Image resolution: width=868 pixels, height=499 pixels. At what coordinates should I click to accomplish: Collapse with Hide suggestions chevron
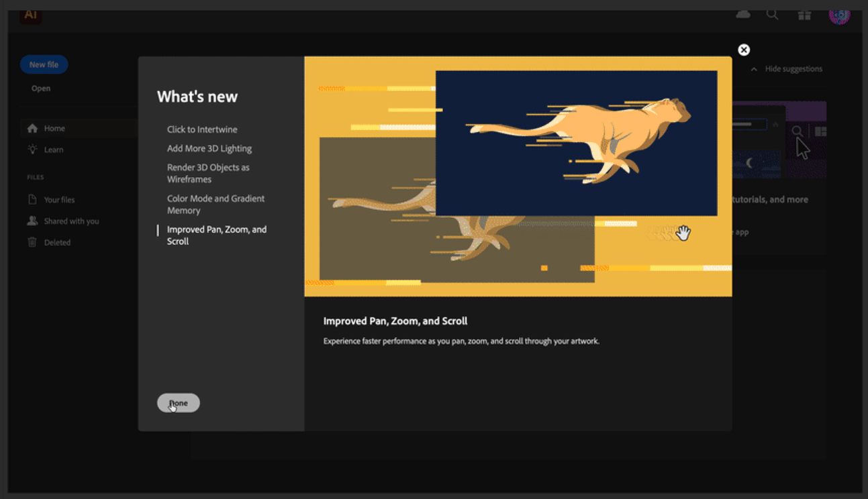754,69
